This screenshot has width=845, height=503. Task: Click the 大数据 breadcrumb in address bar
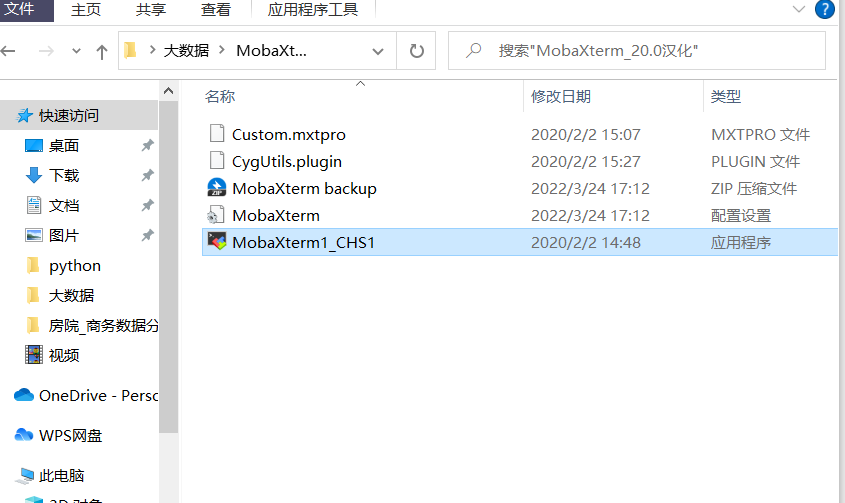coord(186,51)
